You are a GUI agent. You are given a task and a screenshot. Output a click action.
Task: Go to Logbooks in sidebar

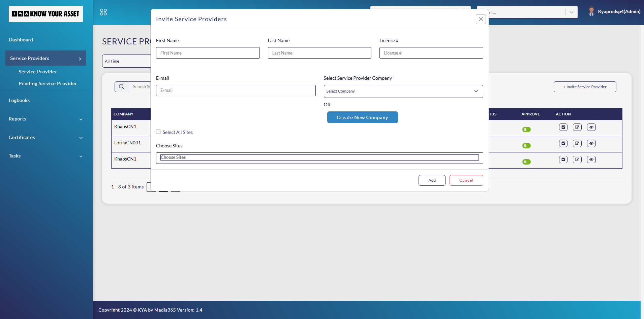[x=19, y=100]
